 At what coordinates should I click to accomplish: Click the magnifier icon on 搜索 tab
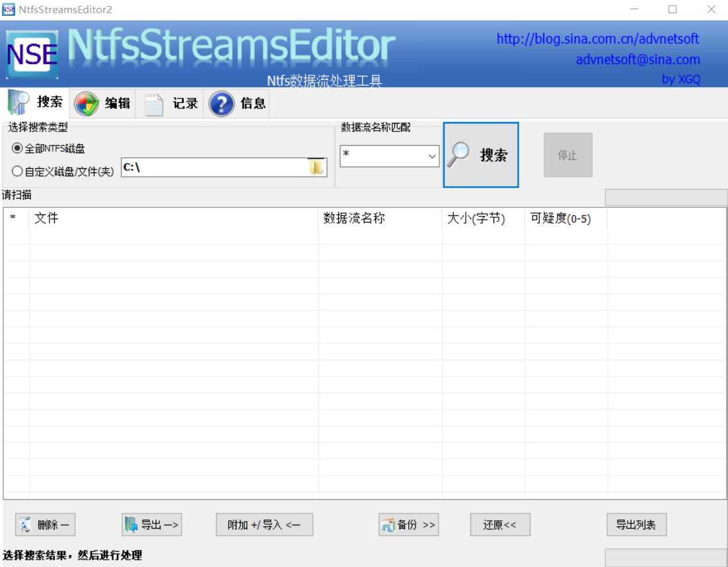pyautogui.click(x=18, y=102)
